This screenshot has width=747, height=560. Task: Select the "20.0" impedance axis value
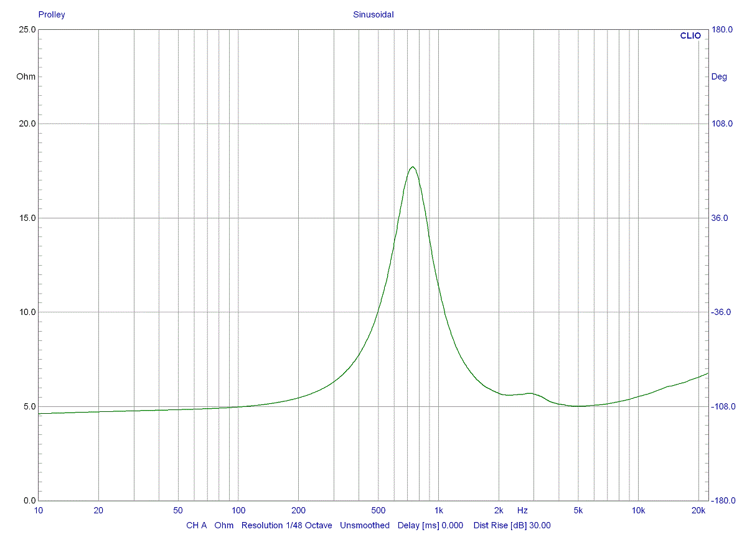coord(27,123)
